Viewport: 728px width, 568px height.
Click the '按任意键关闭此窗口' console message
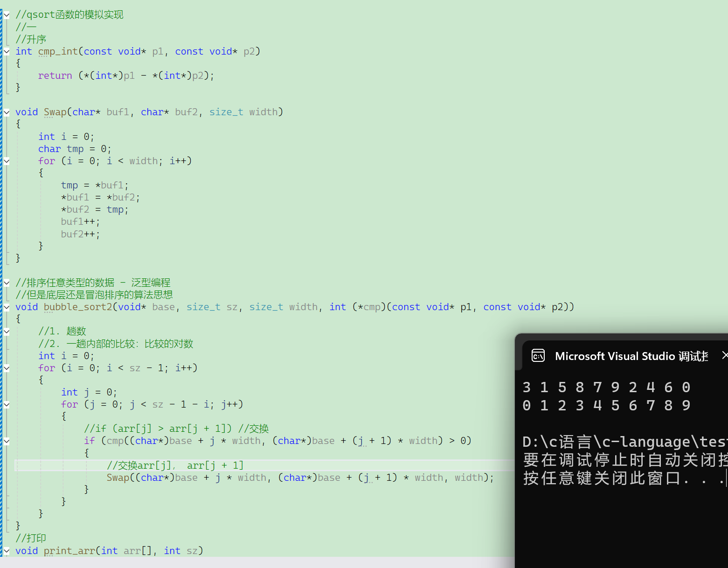[624, 478]
